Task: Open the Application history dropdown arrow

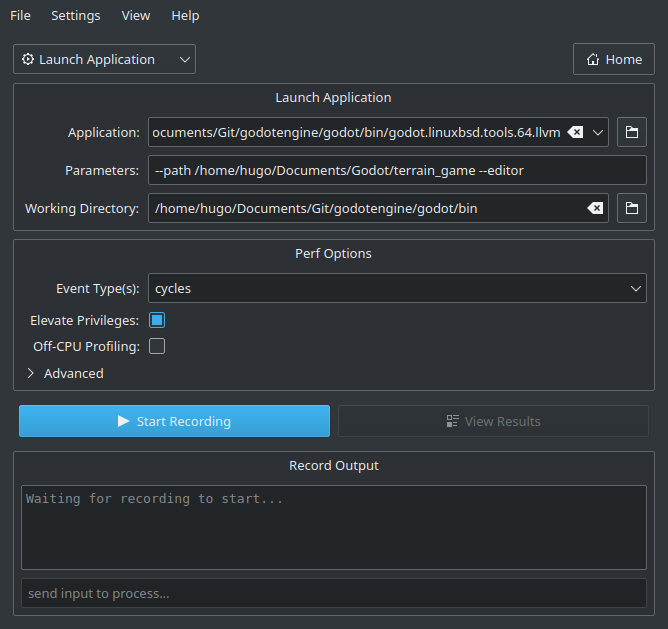Action: click(598, 132)
